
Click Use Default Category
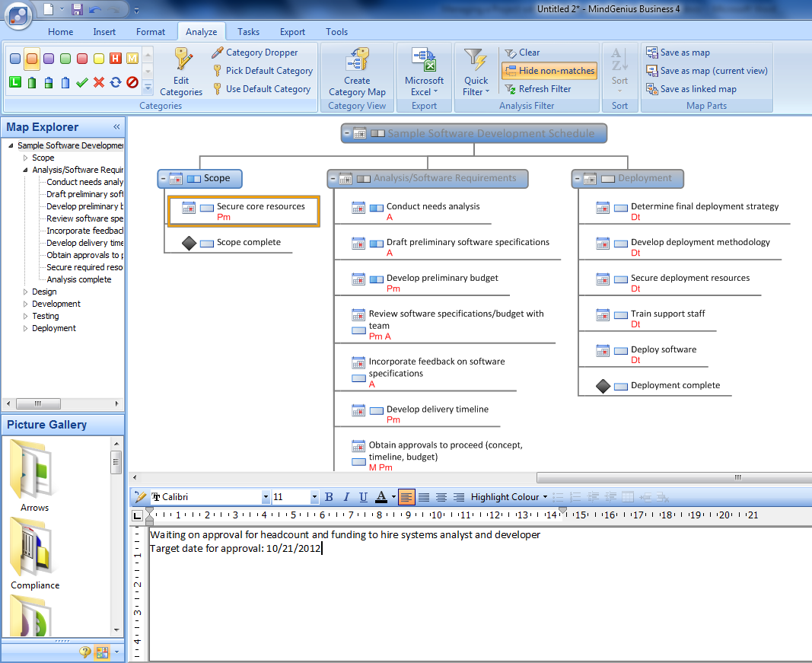click(x=262, y=88)
